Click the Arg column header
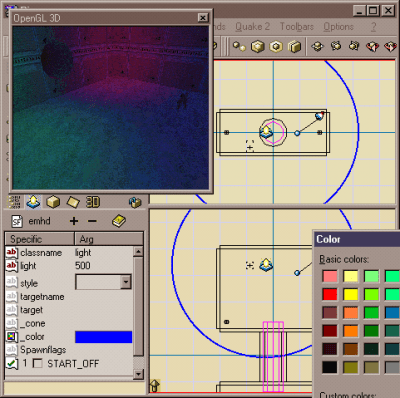 click(109, 239)
